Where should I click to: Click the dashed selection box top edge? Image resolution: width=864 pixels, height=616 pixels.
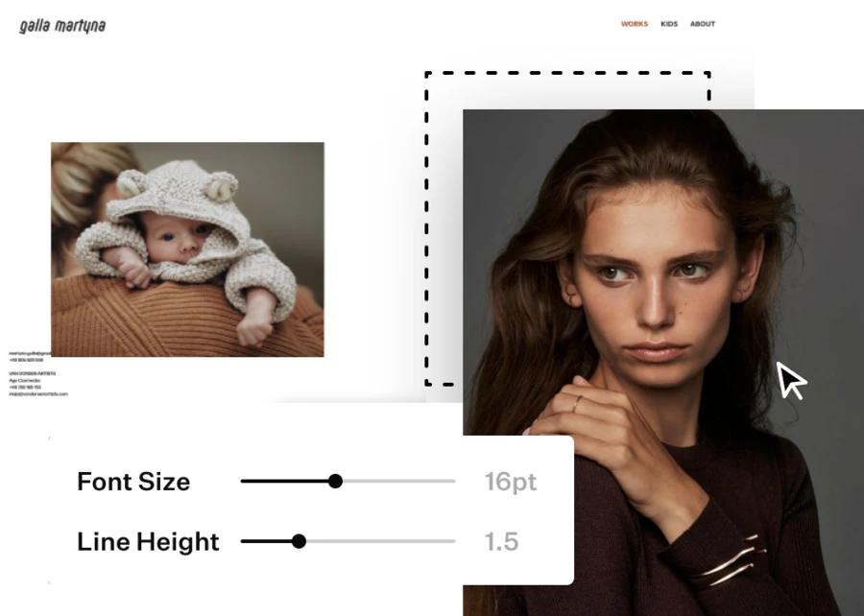(x=567, y=73)
